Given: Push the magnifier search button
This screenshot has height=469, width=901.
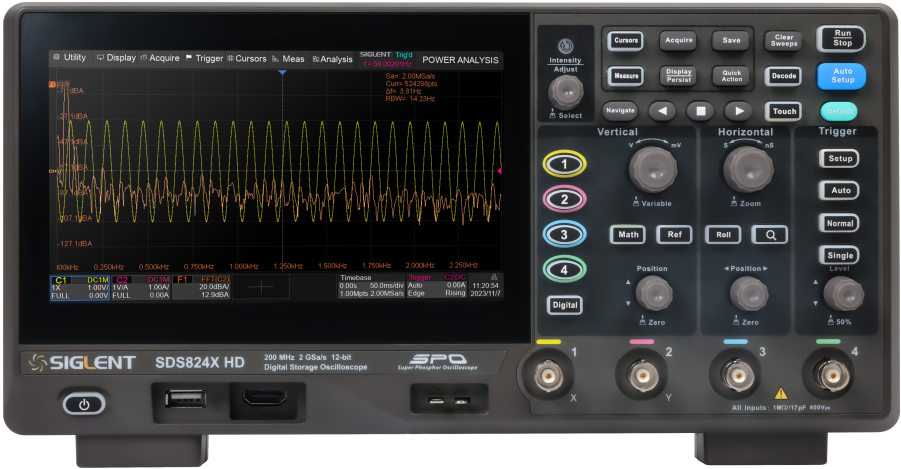Looking at the screenshot, I should coord(770,234).
